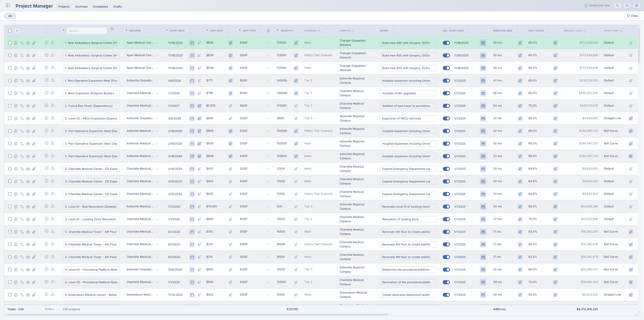Toggle escalation switch in Future Bed Tower row
Screen dimensions: 644x320
446,106
